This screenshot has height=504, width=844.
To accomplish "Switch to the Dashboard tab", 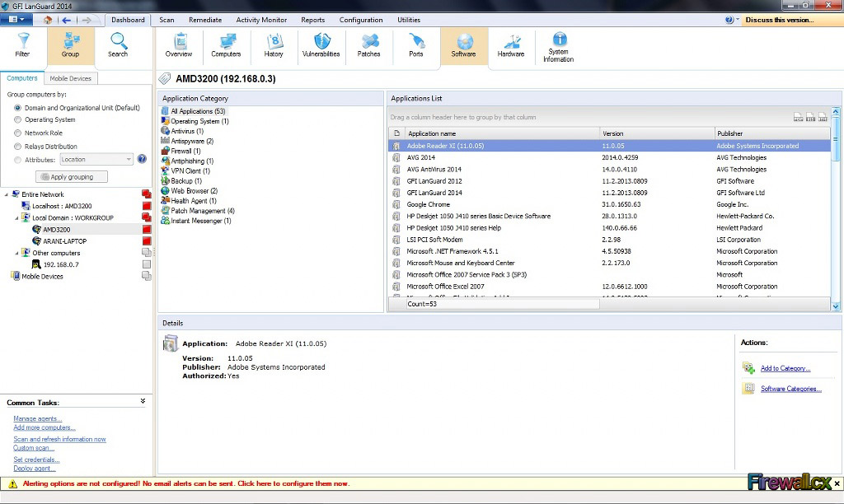I will 128,20.
